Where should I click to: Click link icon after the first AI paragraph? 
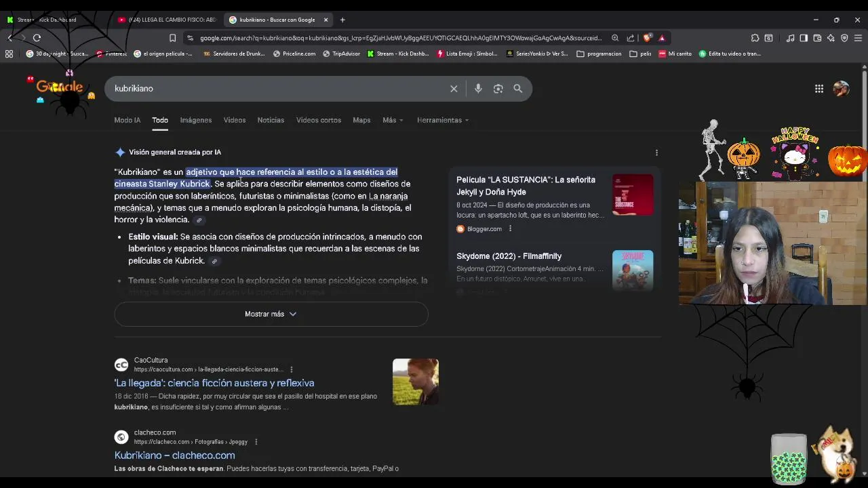coord(199,220)
